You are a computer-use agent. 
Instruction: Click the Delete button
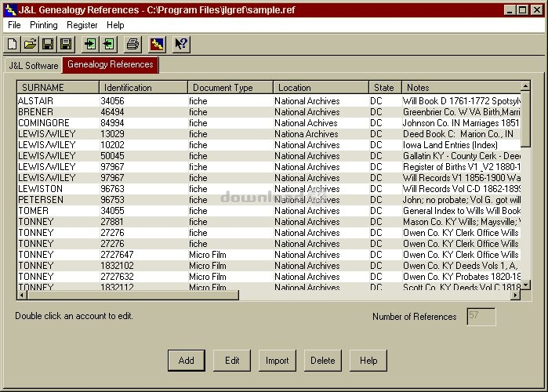(x=323, y=361)
